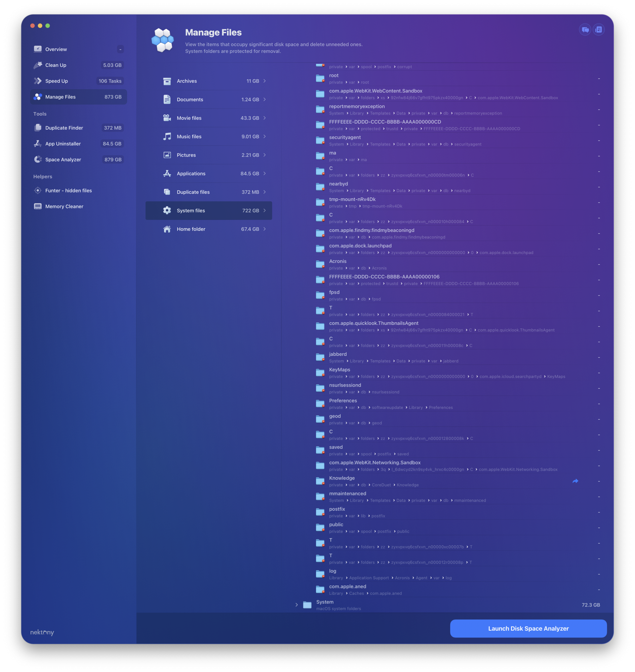Click the nearbyd folder icon

(320, 187)
